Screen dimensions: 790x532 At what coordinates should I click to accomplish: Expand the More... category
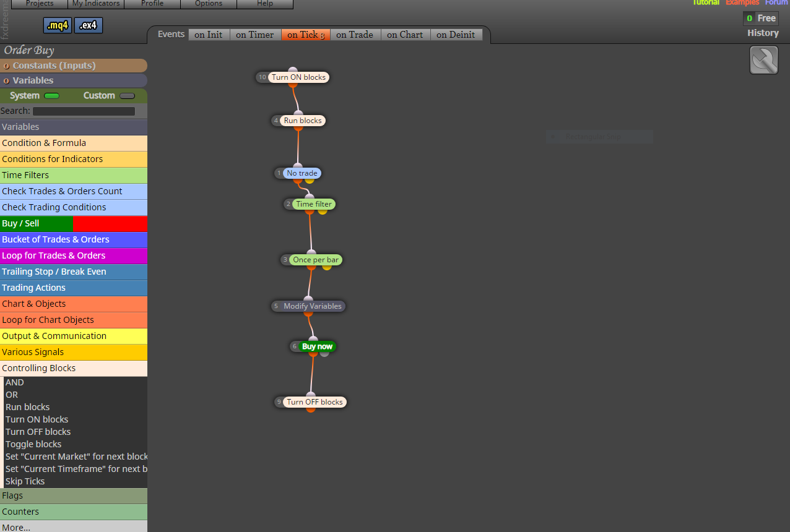pos(74,527)
